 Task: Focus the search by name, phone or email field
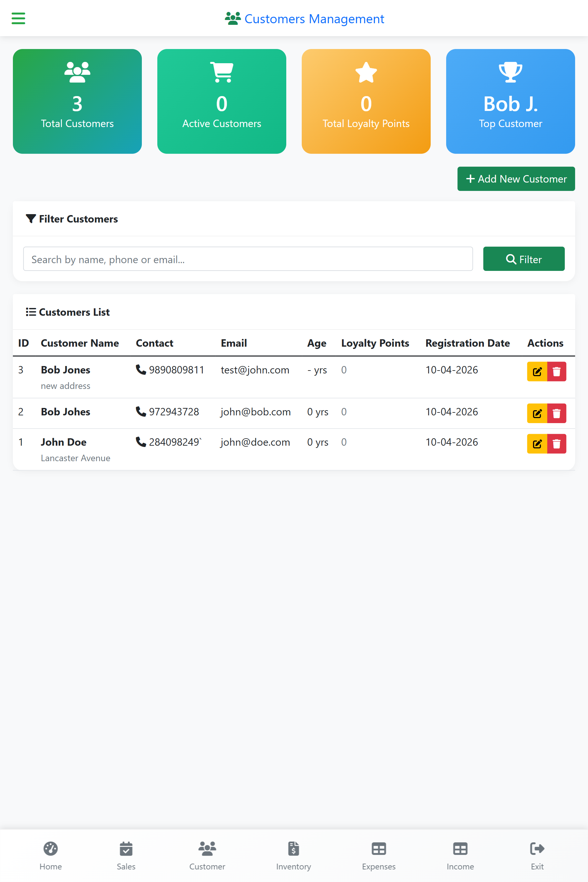[248, 259]
